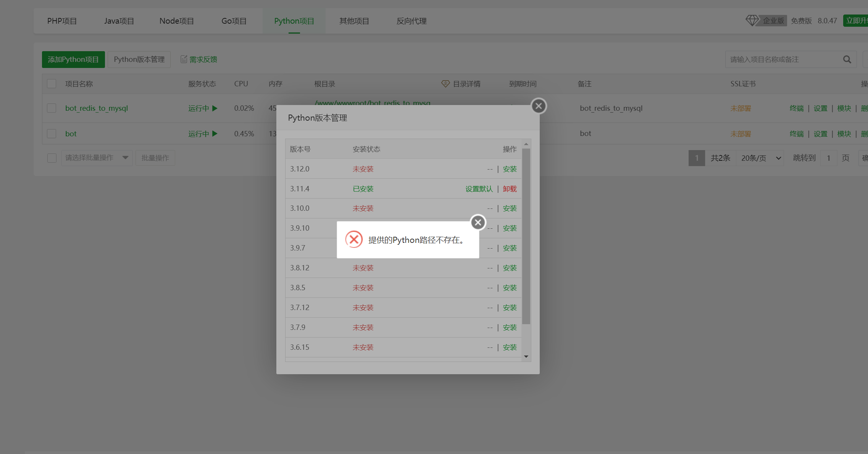The height and width of the screenshot is (454, 868).
Task: Open the 需求反馈 link
Action: [x=203, y=60]
